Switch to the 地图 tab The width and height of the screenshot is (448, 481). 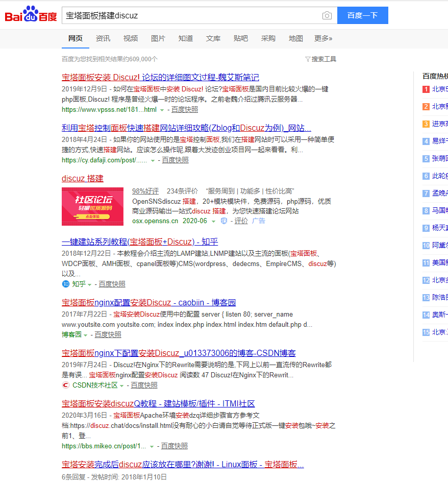click(296, 38)
